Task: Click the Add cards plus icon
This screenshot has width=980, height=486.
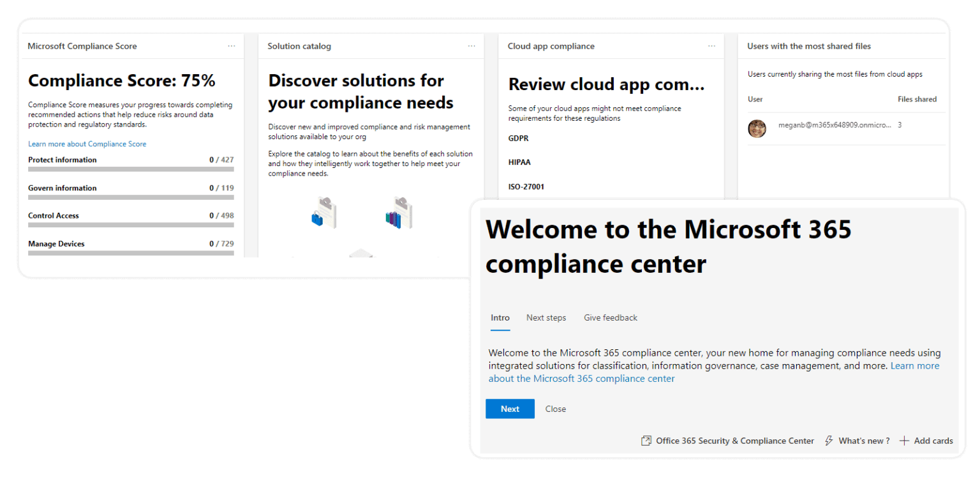Action: [x=903, y=441]
